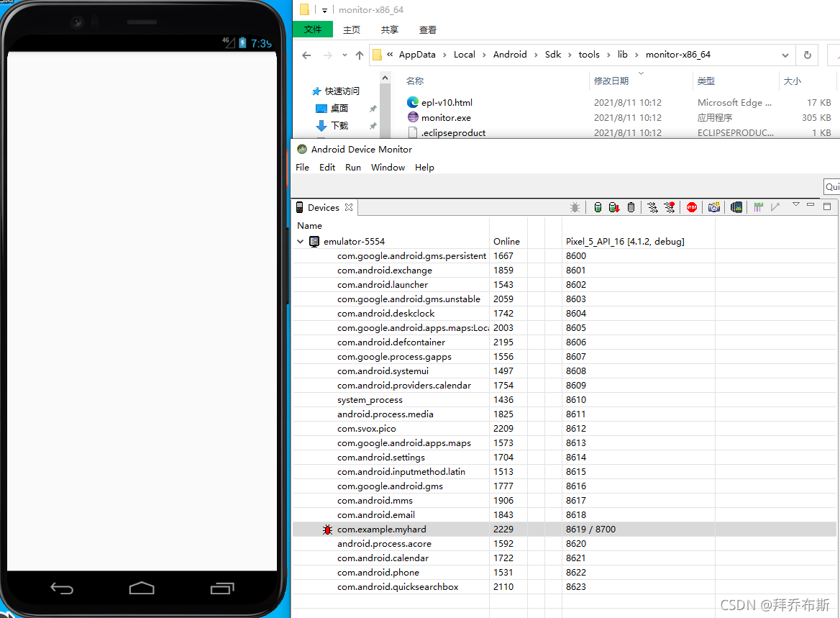Image resolution: width=840 pixels, height=618 pixels.
Task: Click Sdk in the Explorer address path
Action: 553,55
